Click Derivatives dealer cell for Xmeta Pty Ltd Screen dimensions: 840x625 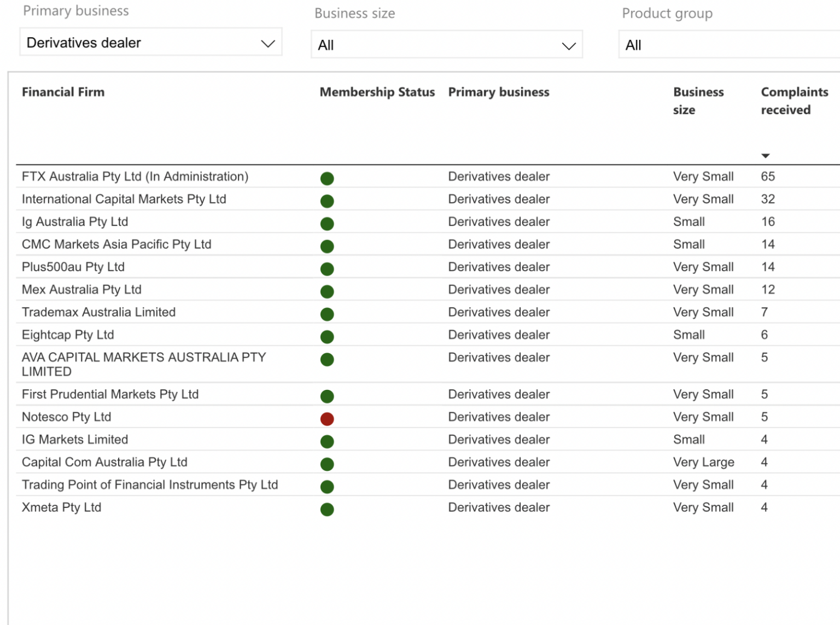(499, 507)
